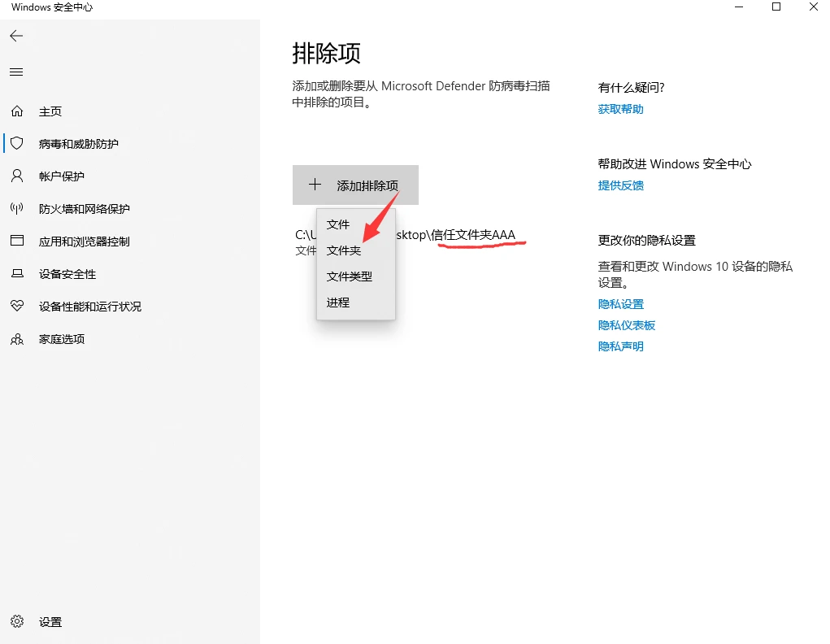Choose 进程 from the exclusion dropdown
The image size is (830, 644).
coord(356,302)
